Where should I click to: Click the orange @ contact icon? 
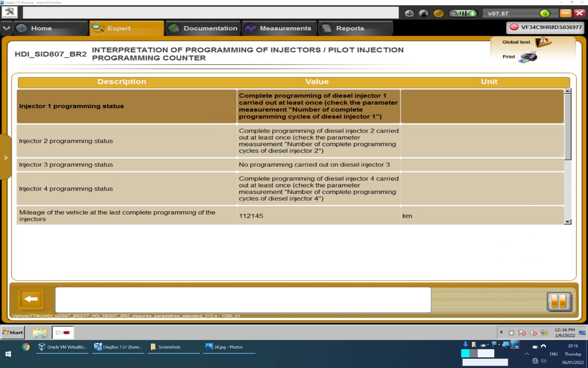(438, 13)
